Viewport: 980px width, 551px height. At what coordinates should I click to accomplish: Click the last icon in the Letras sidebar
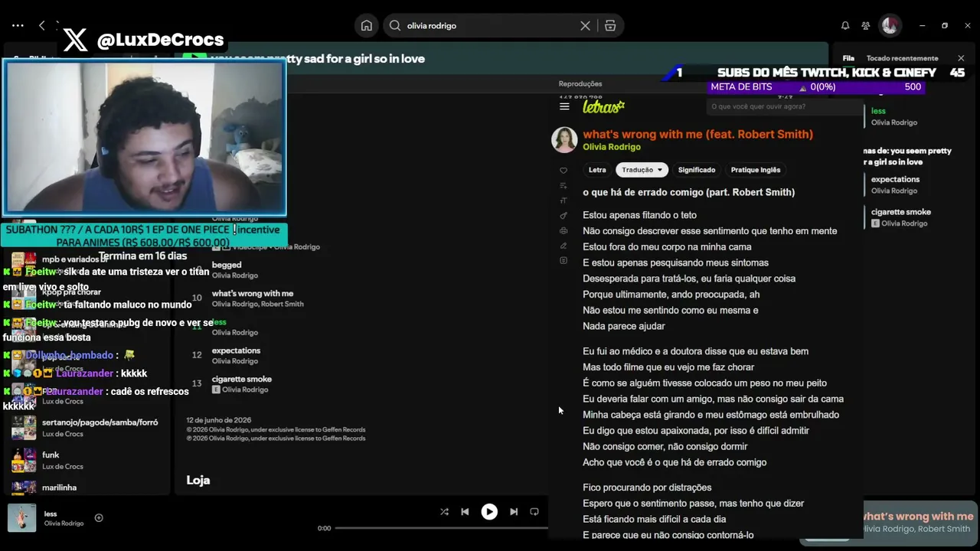(x=563, y=260)
